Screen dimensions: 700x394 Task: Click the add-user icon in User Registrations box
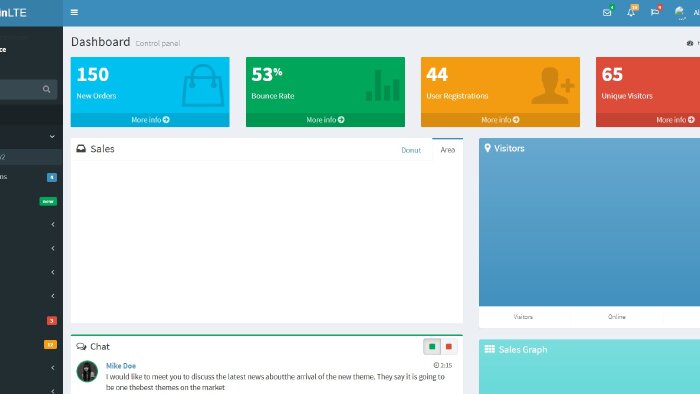(553, 85)
